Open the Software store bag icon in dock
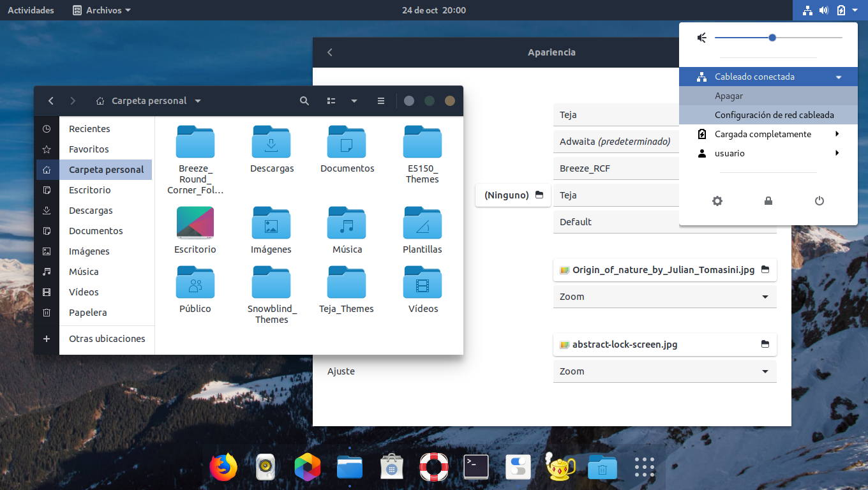Image resolution: width=868 pixels, height=490 pixels. [x=392, y=467]
